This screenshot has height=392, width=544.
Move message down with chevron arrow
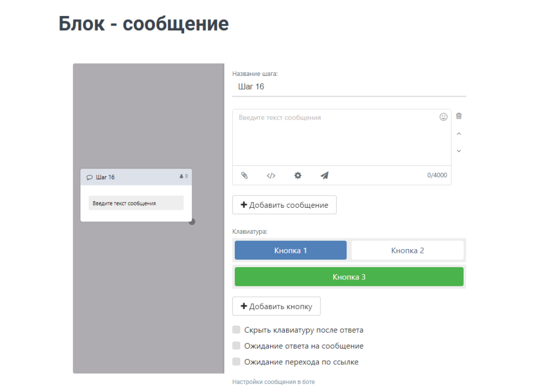coord(459,151)
